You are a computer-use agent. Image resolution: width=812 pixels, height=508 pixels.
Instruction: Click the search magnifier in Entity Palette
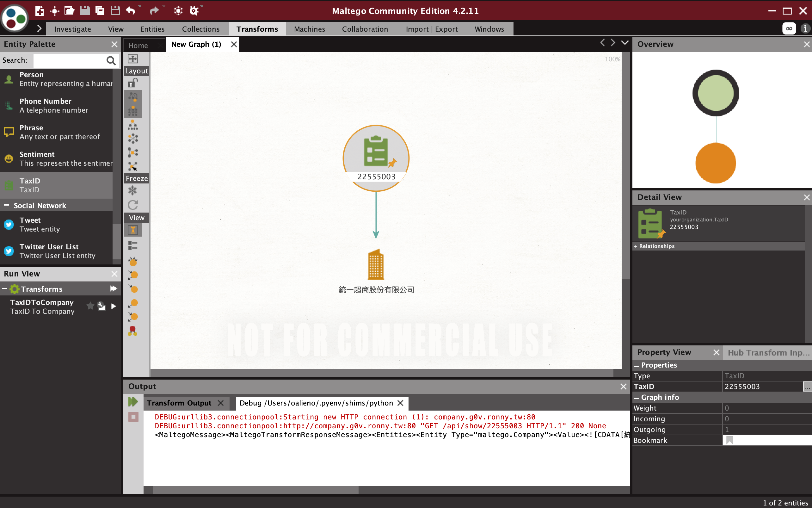(x=111, y=60)
